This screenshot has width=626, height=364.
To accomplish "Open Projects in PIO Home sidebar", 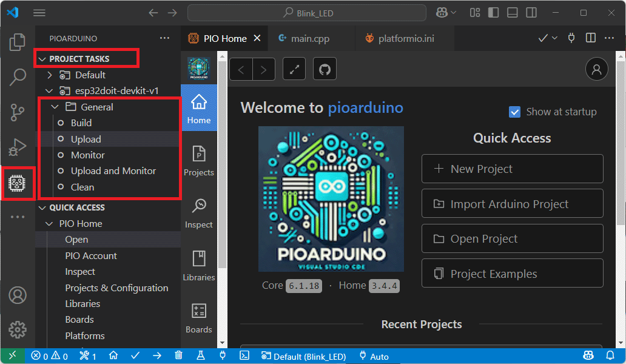I will click(199, 161).
